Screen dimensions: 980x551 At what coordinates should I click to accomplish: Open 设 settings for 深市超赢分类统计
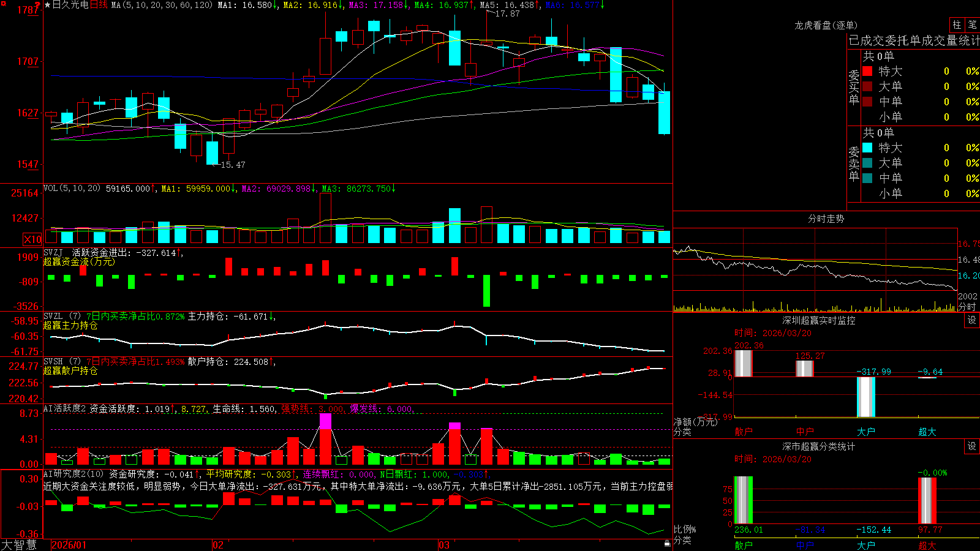coord(972,446)
